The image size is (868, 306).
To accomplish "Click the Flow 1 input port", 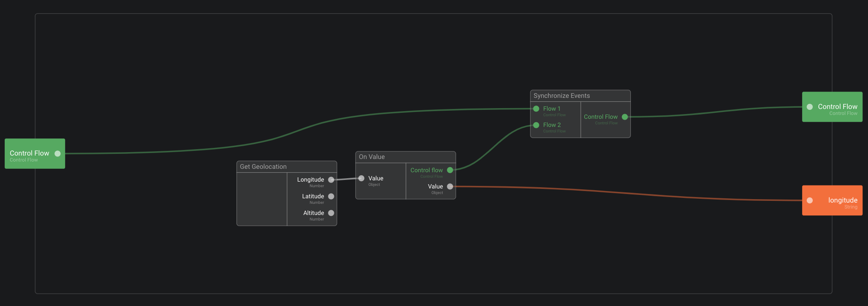I will pos(536,109).
